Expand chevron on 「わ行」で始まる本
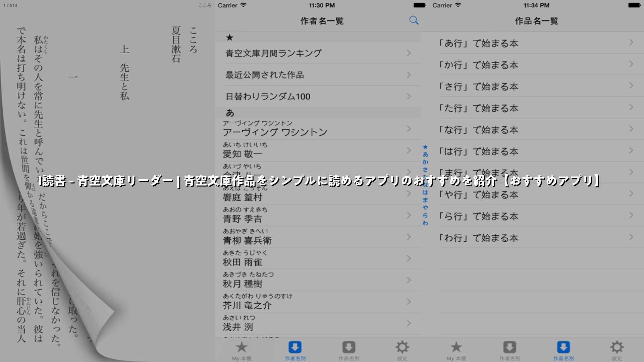Viewport: 644px width, 362px height. click(x=631, y=237)
